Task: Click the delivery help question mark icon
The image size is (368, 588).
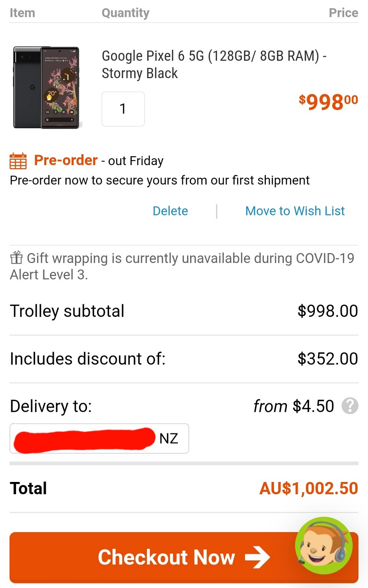Action: [350, 406]
